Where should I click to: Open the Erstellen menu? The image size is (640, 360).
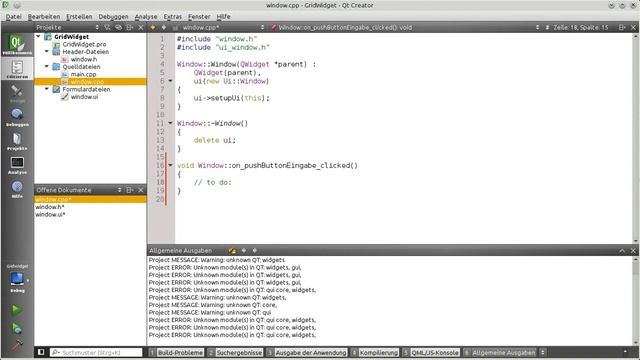click(79, 17)
